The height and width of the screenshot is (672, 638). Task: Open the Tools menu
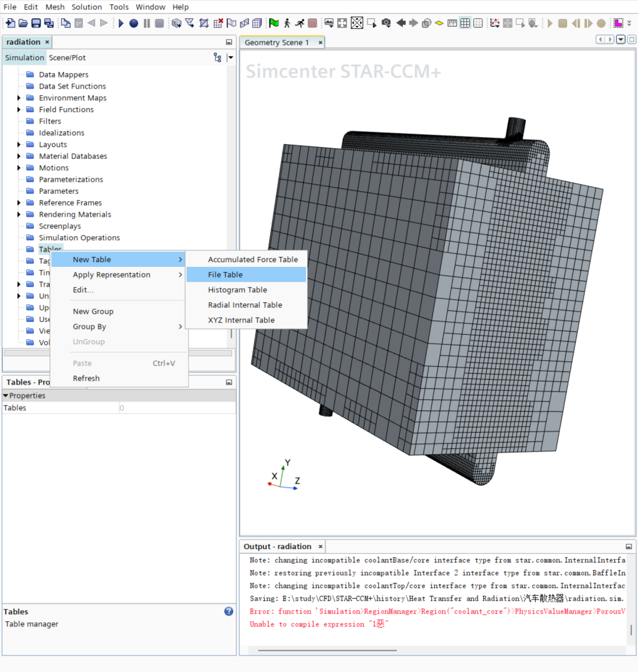click(119, 7)
